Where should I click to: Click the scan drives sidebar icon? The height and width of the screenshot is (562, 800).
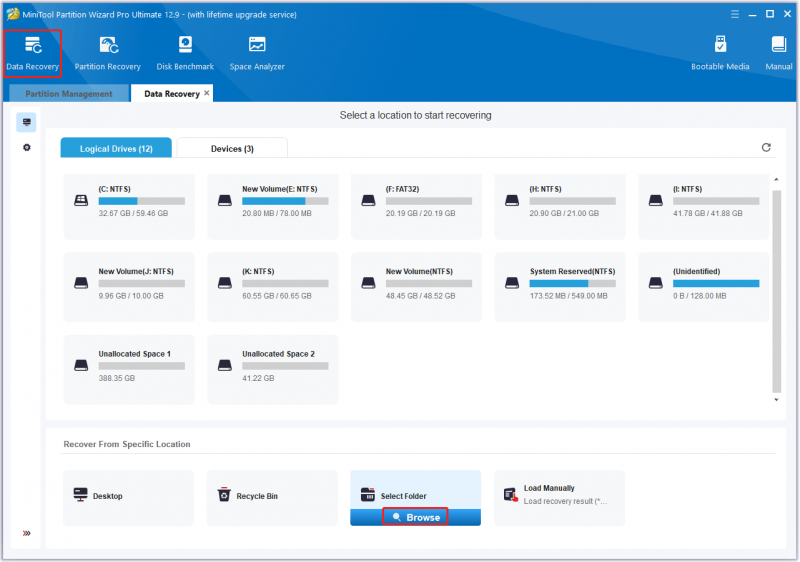coord(27,122)
